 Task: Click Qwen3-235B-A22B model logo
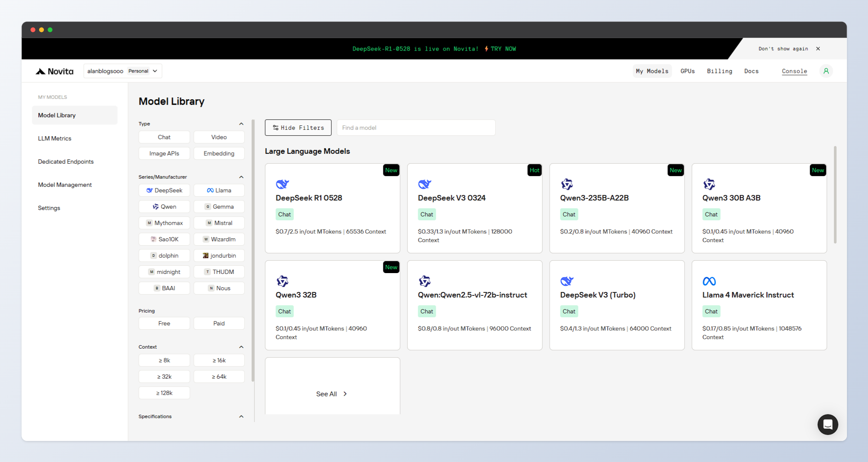(567, 184)
